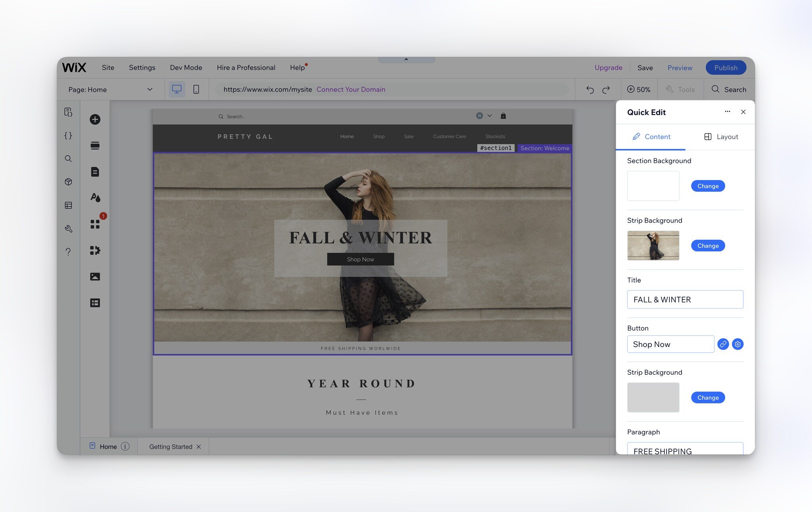This screenshot has width=812, height=512.
Task: Click Connect Your Domain link
Action: pos(351,89)
